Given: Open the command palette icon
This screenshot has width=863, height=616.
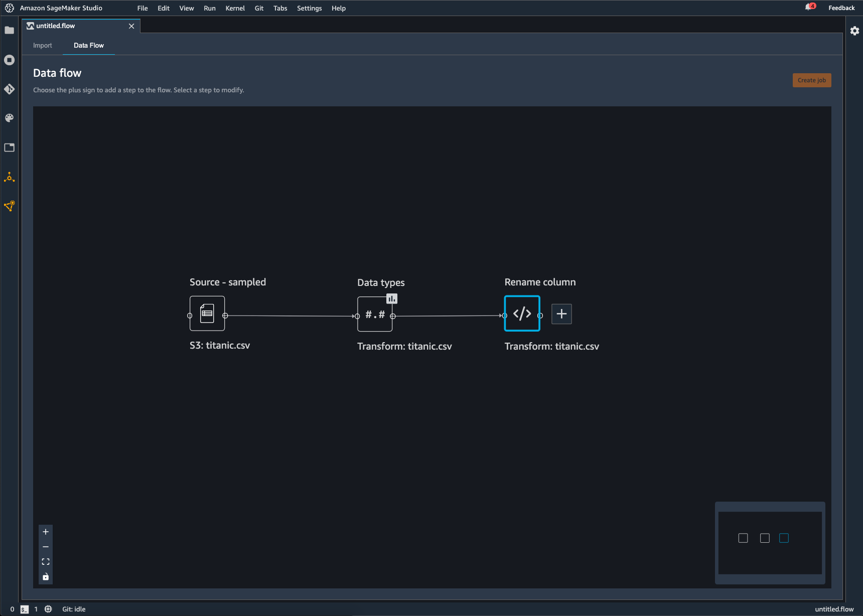Looking at the screenshot, I should [9, 118].
